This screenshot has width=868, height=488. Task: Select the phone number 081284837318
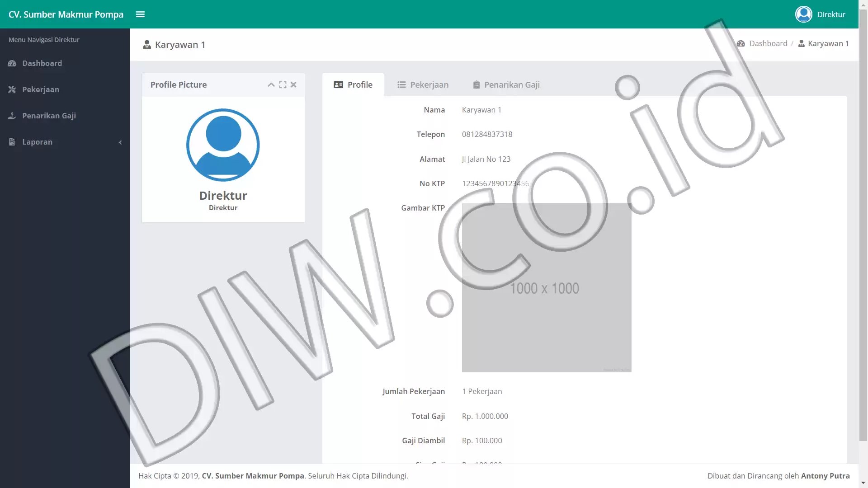coord(487,134)
